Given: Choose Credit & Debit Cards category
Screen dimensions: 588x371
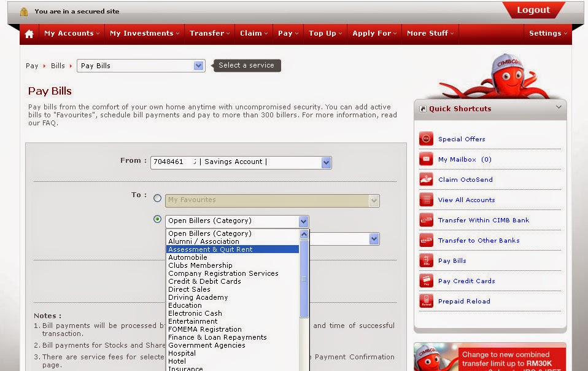Looking at the screenshot, I should pos(233,281).
